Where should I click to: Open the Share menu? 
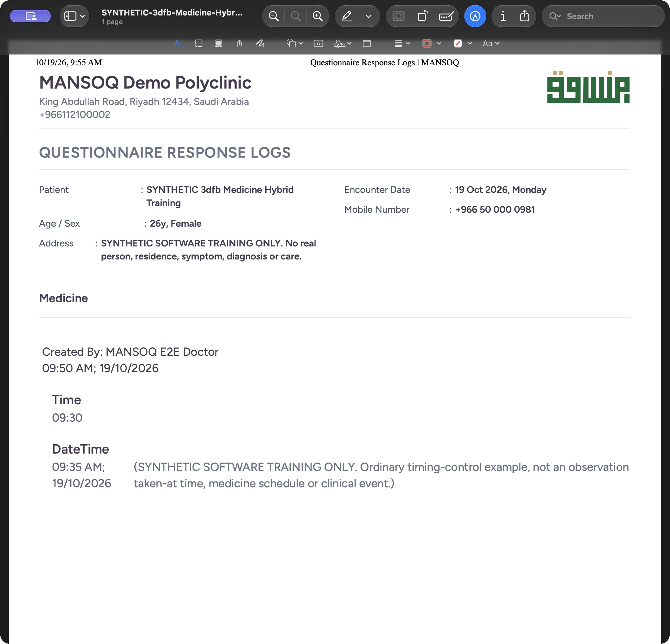pyautogui.click(x=524, y=16)
